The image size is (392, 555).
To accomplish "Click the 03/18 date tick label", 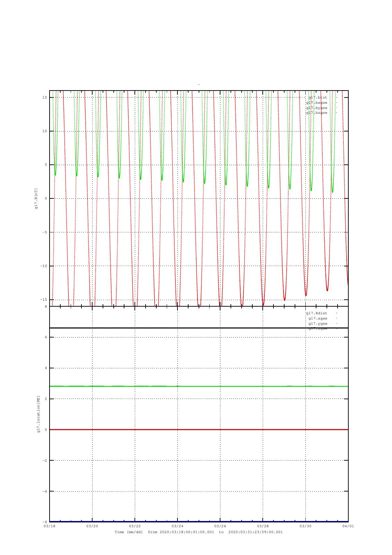I will tap(50, 526).
